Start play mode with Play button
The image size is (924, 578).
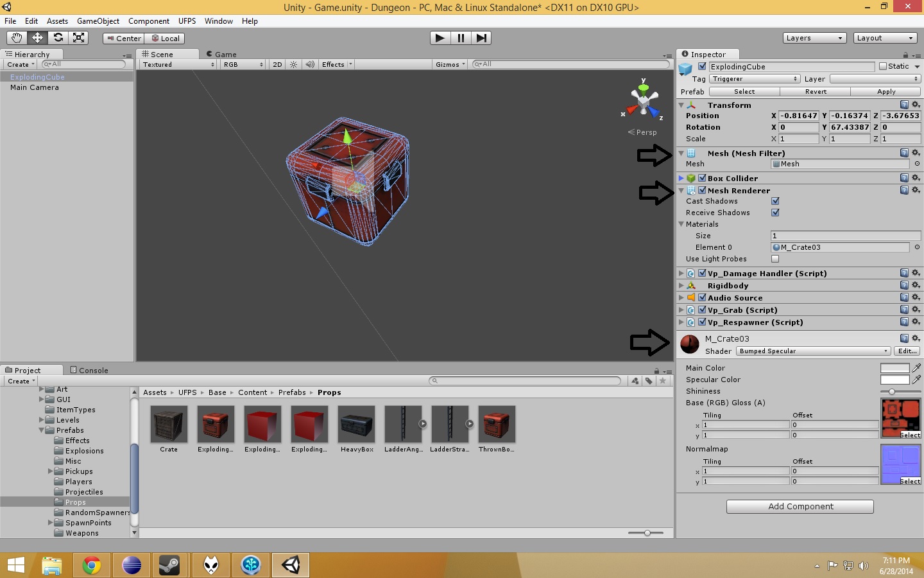tap(440, 38)
